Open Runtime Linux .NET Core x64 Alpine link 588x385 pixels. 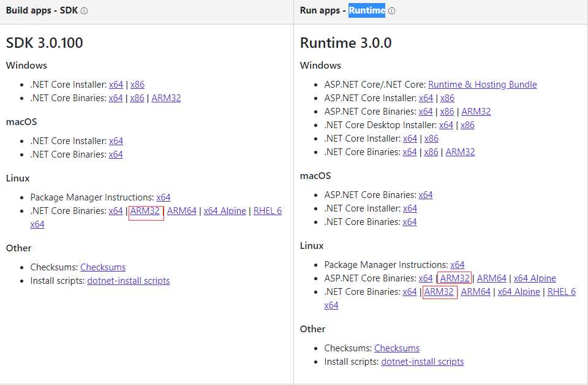pyautogui.click(x=519, y=292)
